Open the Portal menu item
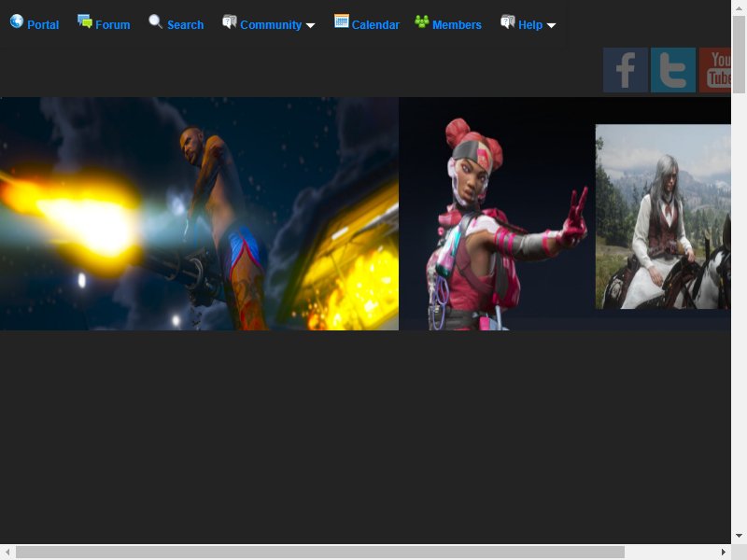 tap(43, 25)
